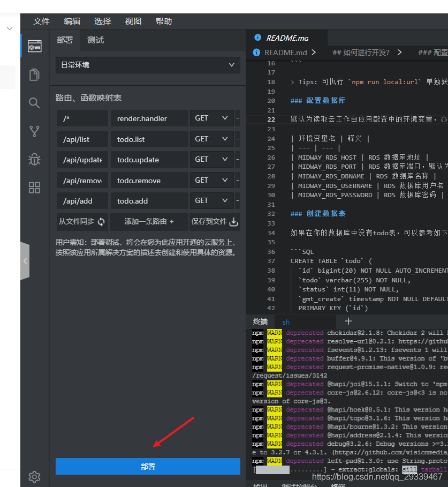This screenshot has height=487, width=448.
Task: Open the source control branch icon
Action: click(34, 131)
